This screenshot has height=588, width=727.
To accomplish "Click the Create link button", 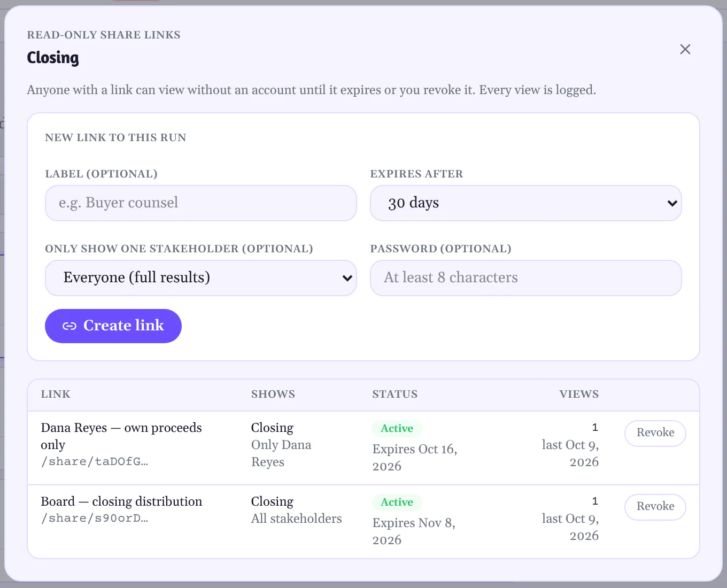I will point(113,326).
